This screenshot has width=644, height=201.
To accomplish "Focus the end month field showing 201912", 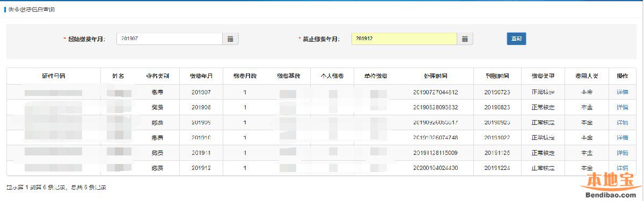I will tap(405, 39).
